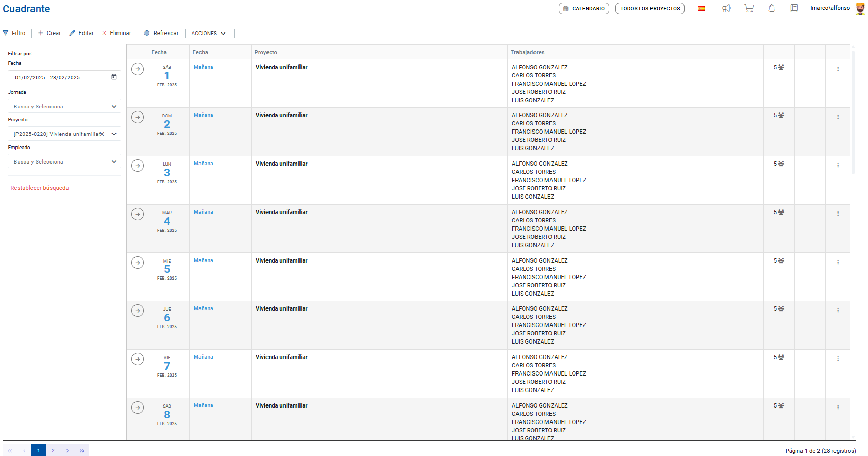Click Restablecer búsqueda link

[x=40, y=188]
